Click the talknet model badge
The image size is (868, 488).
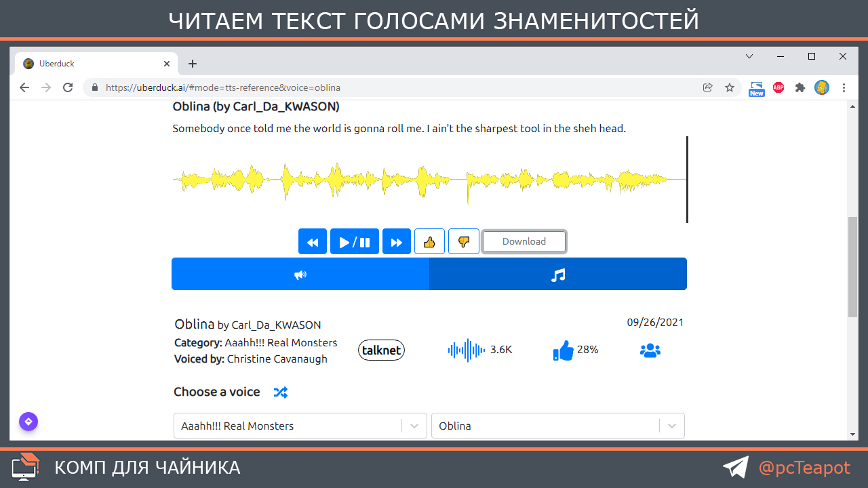(x=381, y=350)
